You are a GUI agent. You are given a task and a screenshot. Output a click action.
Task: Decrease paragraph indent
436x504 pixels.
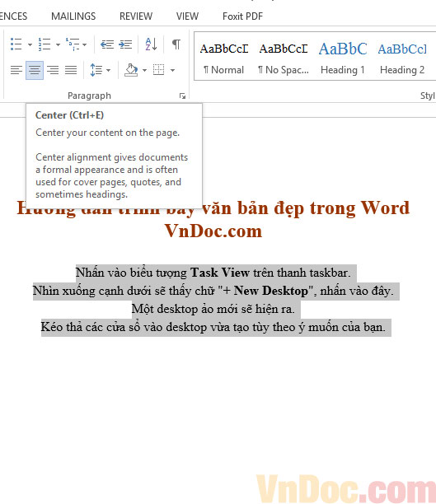pyautogui.click(x=107, y=44)
